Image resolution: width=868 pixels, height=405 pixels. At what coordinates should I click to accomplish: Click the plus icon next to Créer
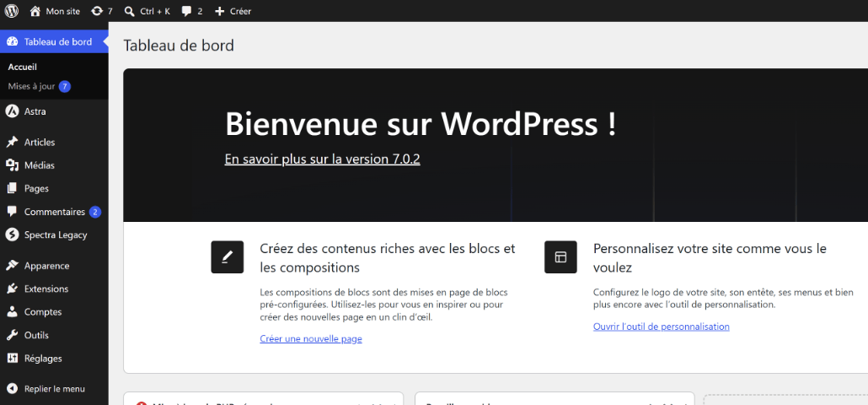tap(220, 11)
